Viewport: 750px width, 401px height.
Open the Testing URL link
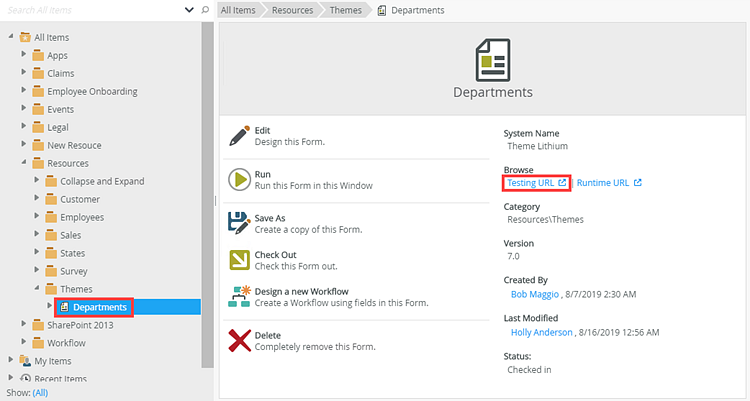tap(530, 183)
